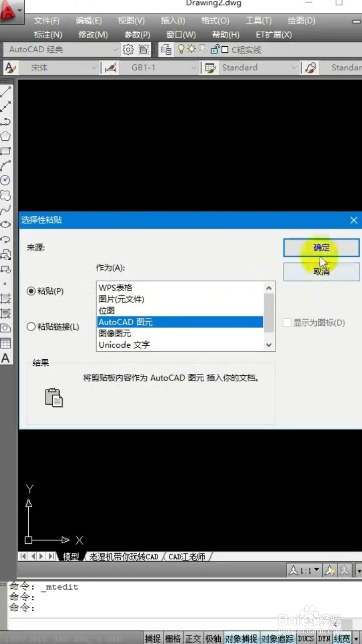Select the Polygon tool
362x644 pixels.
pos(6,136)
